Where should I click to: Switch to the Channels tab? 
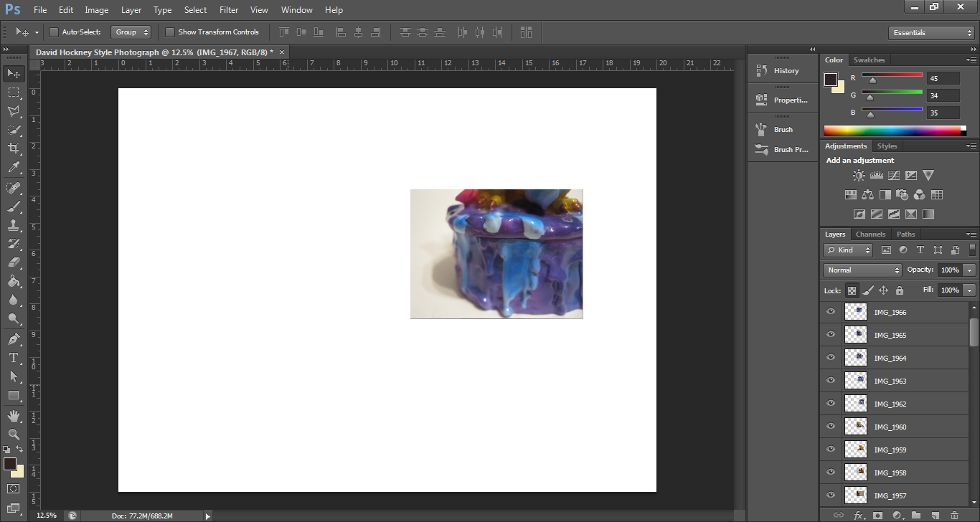(870, 234)
